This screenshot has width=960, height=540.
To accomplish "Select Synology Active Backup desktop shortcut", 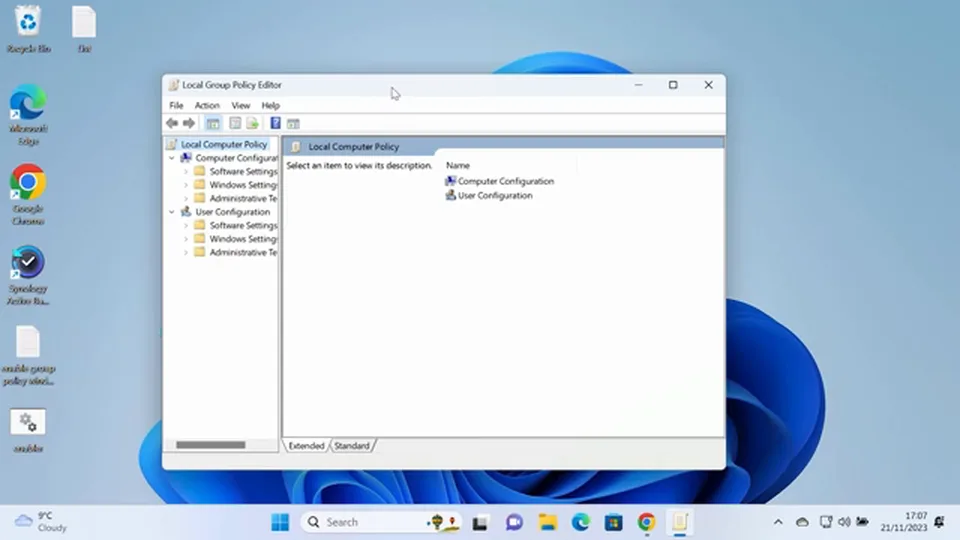I will coord(28,275).
